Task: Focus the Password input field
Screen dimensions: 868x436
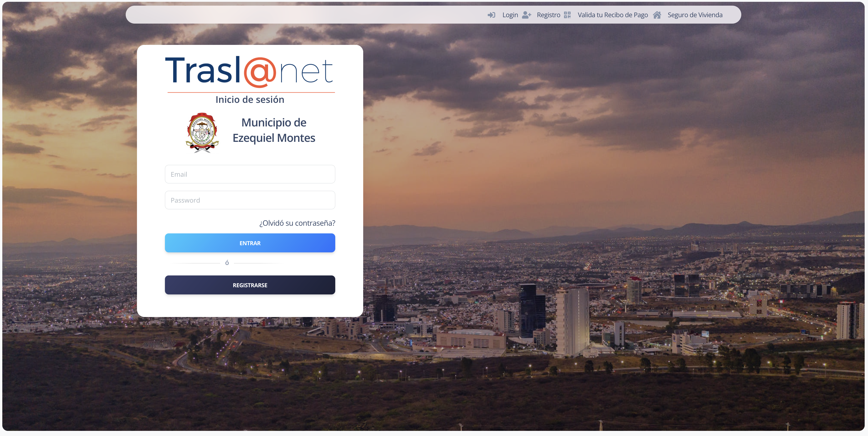Action: point(250,200)
